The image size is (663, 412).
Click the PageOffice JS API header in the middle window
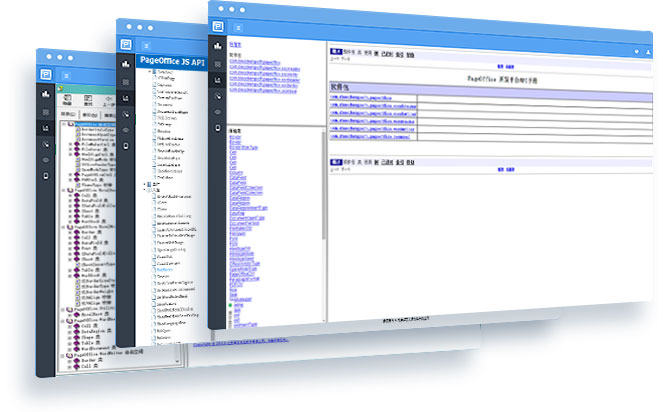[x=172, y=61]
